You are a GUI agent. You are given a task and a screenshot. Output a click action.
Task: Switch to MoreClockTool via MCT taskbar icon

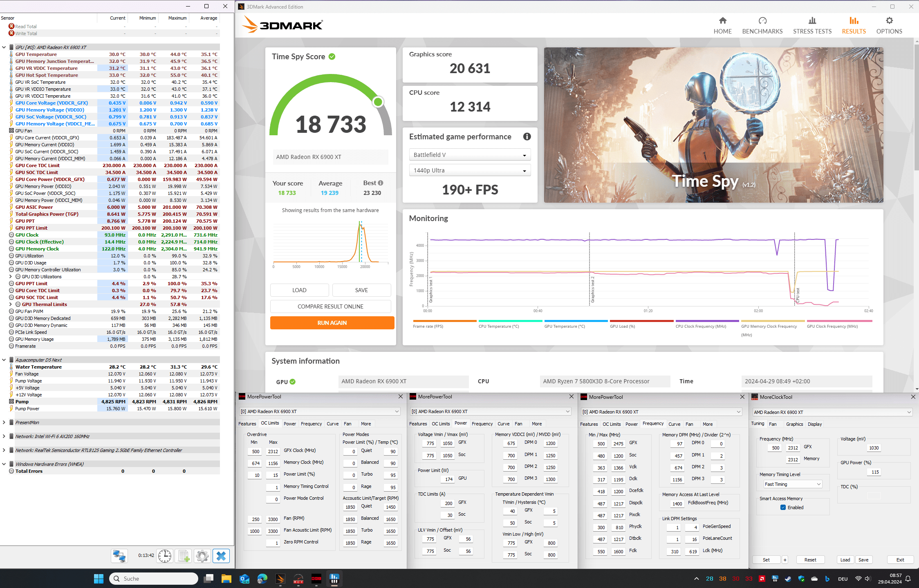(x=298, y=579)
